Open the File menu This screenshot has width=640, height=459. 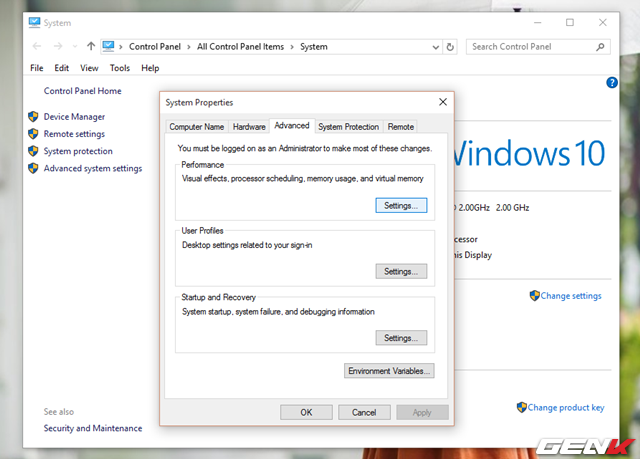tap(37, 68)
